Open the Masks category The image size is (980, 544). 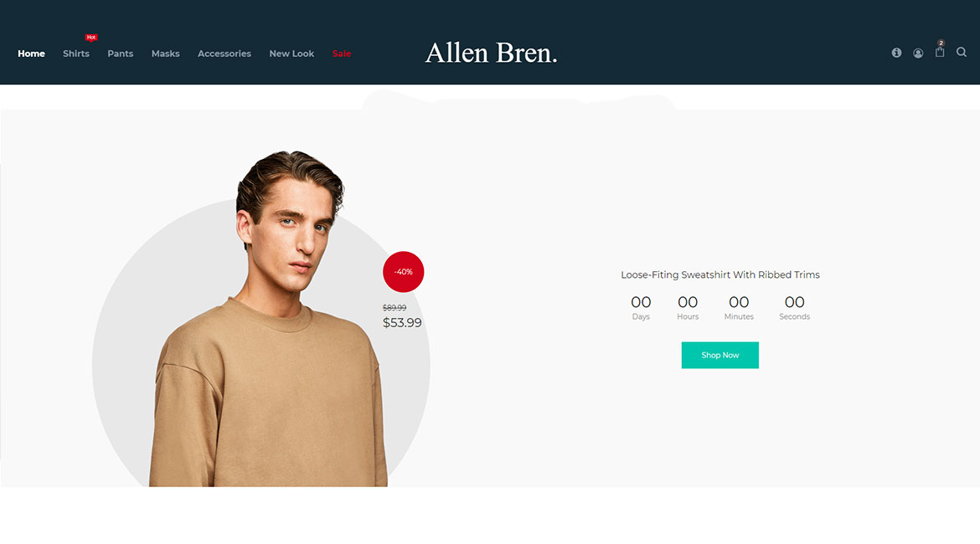pyautogui.click(x=166, y=54)
